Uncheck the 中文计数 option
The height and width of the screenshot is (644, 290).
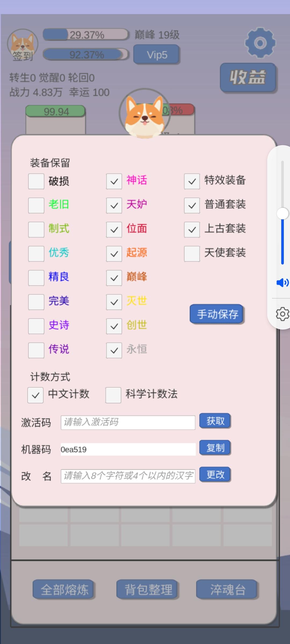[x=35, y=395]
